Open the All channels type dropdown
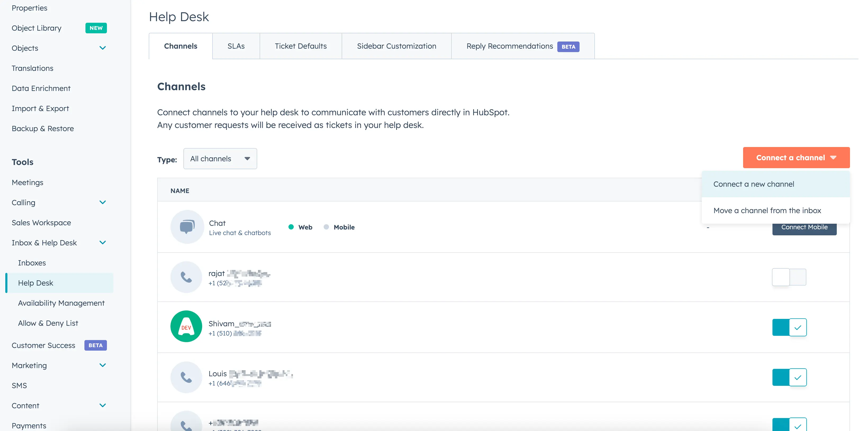Viewport: 868px width, 431px height. pyautogui.click(x=220, y=159)
